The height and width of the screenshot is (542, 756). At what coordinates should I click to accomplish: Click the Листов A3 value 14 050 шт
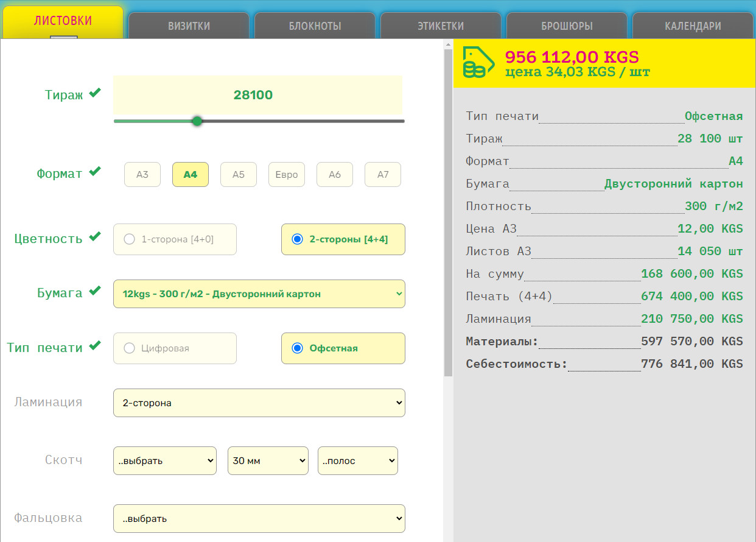[710, 252]
